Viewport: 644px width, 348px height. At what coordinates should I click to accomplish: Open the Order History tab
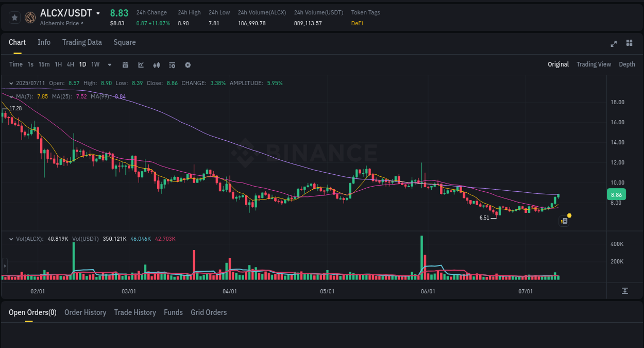tap(85, 312)
